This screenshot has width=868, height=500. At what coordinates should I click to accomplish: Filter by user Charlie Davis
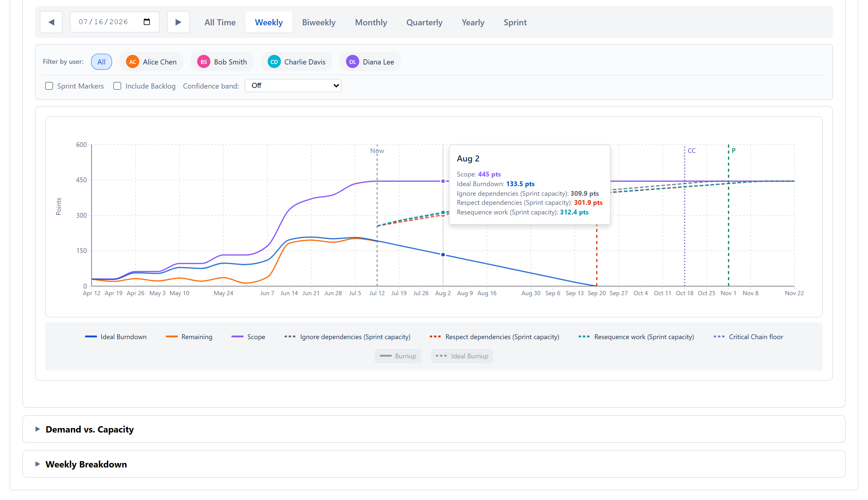(x=296, y=62)
